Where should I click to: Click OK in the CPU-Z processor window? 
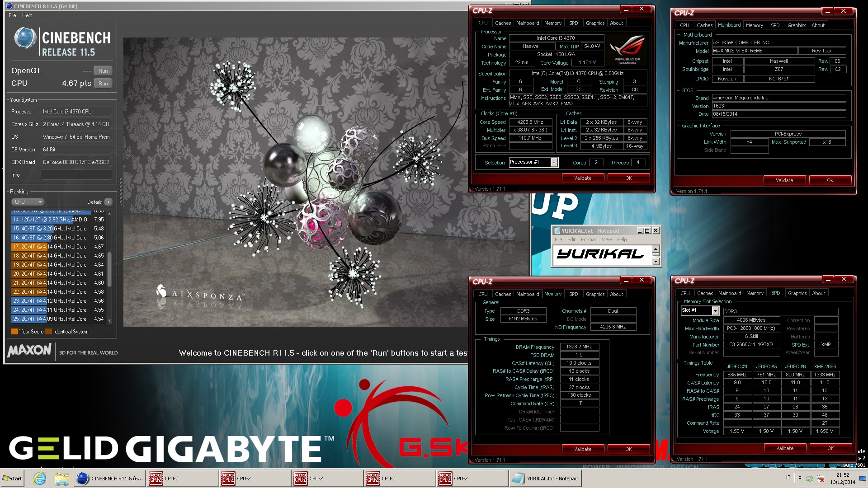click(x=628, y=178)
